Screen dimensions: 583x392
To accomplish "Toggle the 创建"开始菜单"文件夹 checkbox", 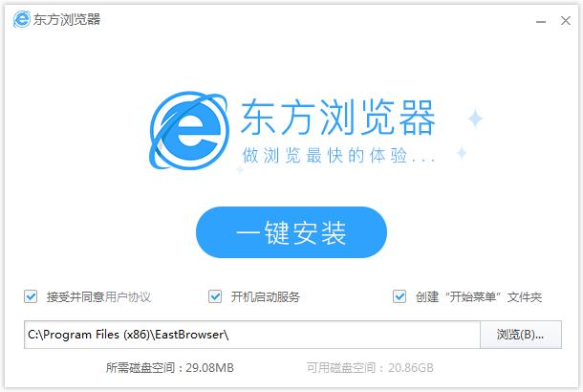I will pyautogui.click(x=399, y=296).
